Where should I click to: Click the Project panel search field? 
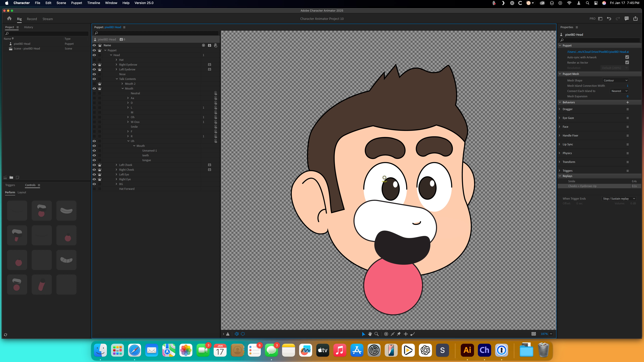click(x=46, y=33)
